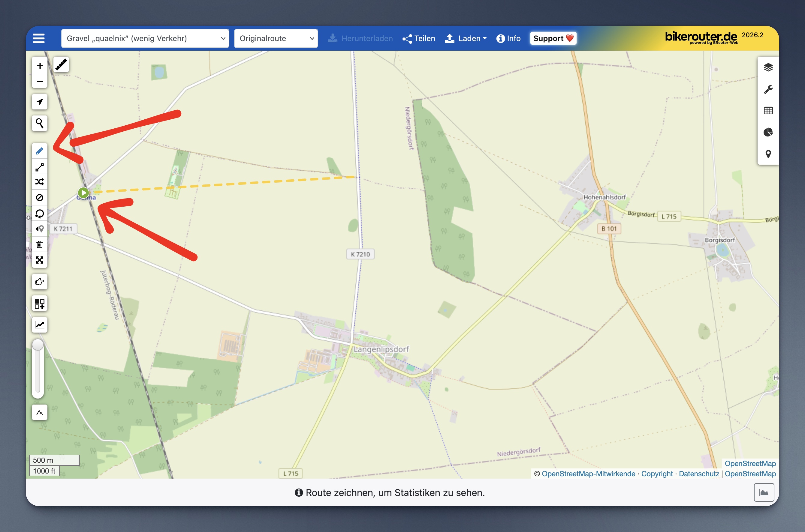Select the straight line routing tool

(39, 167)
